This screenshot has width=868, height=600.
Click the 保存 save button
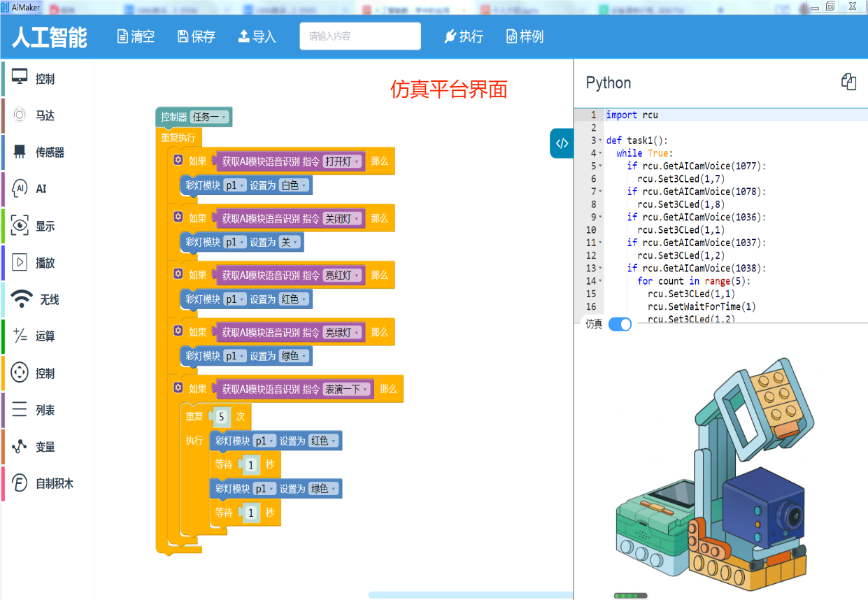coord(197,36)
